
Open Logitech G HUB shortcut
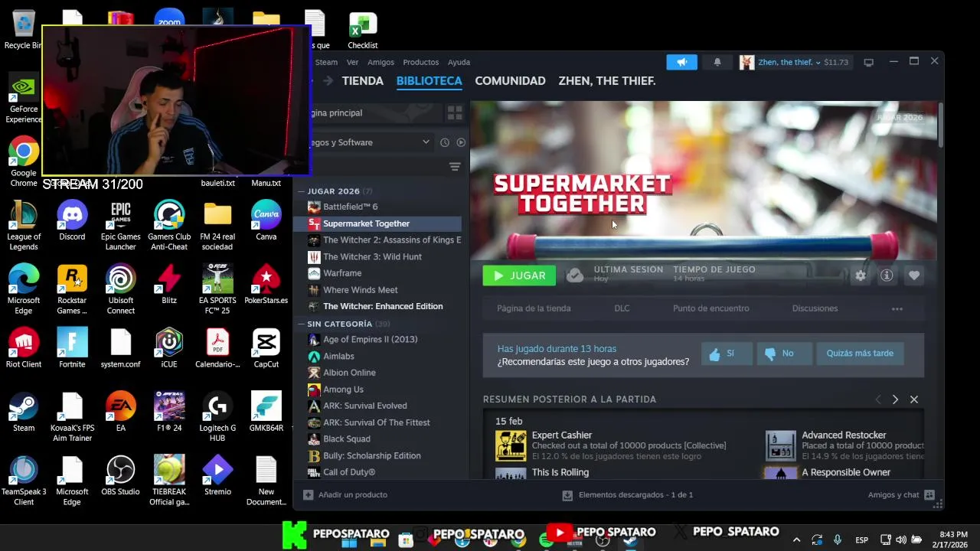(217, 417)
